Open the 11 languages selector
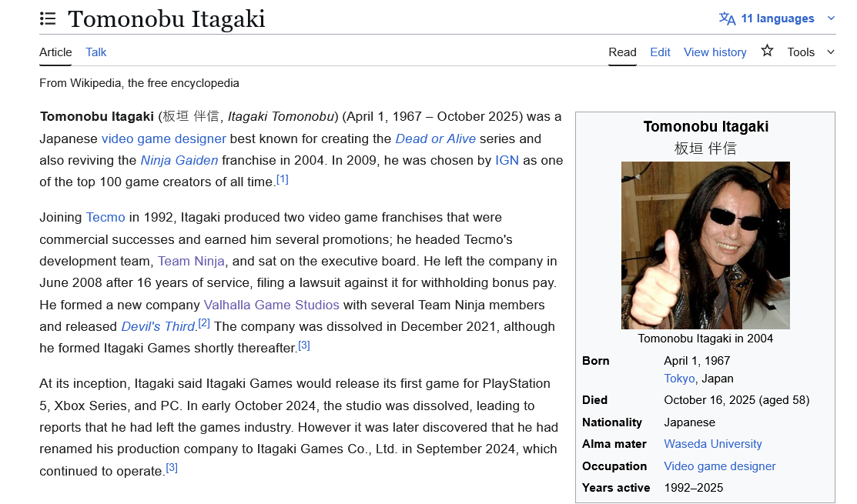The image size is (857, 504). coord(777,18)
